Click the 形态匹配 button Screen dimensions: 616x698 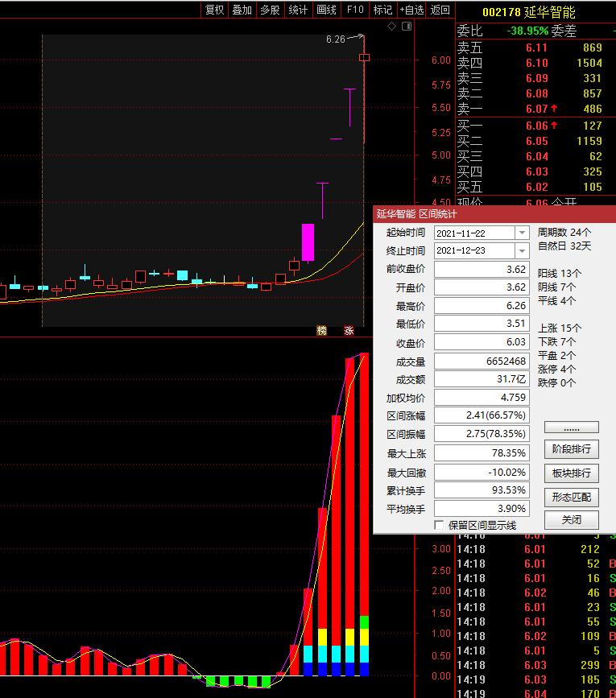tap(571, 497)
